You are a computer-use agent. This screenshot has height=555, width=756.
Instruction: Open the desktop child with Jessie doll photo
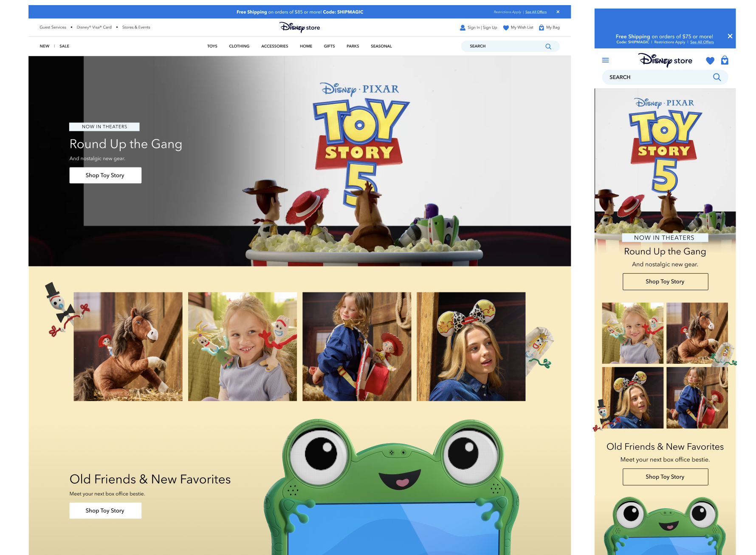[x=357, y=346]
